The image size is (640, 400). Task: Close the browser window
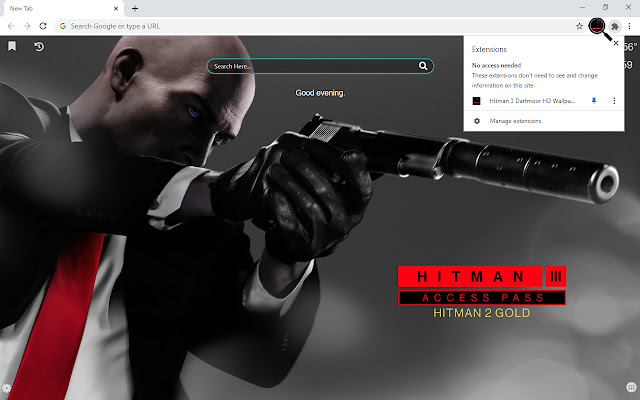[x=628, y=7]
